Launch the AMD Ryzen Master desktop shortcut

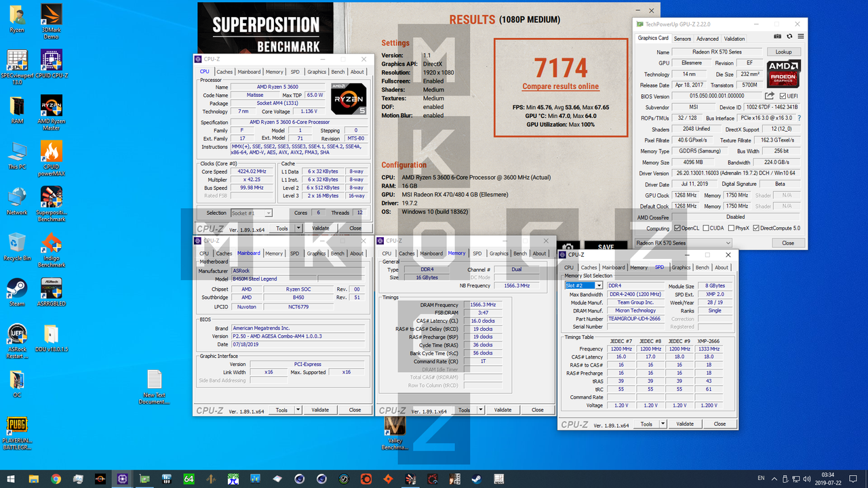(x=52, y=113)
